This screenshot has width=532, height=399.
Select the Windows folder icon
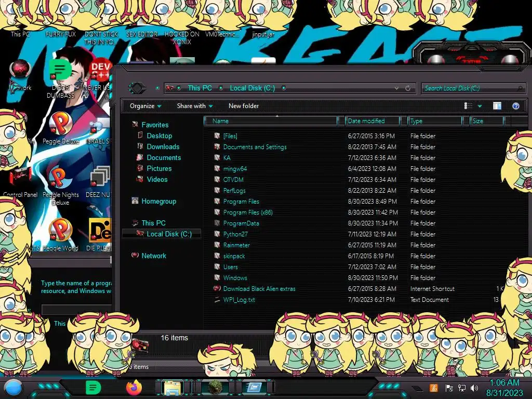[x=217, y=277]
